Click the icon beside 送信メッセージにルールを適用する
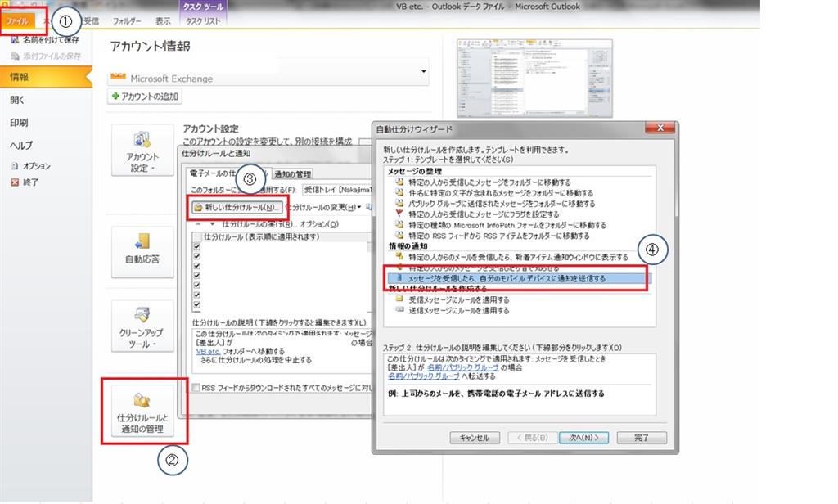The width and height of the screenshot is (838, 504). [x=399, y=310]
